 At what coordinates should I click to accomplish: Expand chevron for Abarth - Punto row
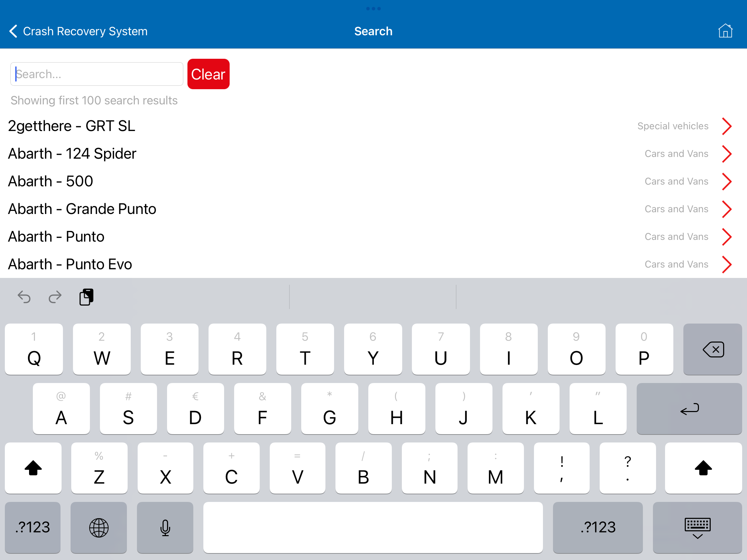pos(727,236)
